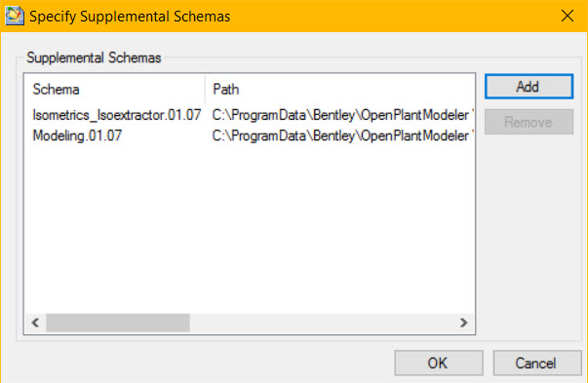The height and width of the screenshot is (383, 588).
Task: Click the greyed-out Remove button
Action: click(529, 122)
